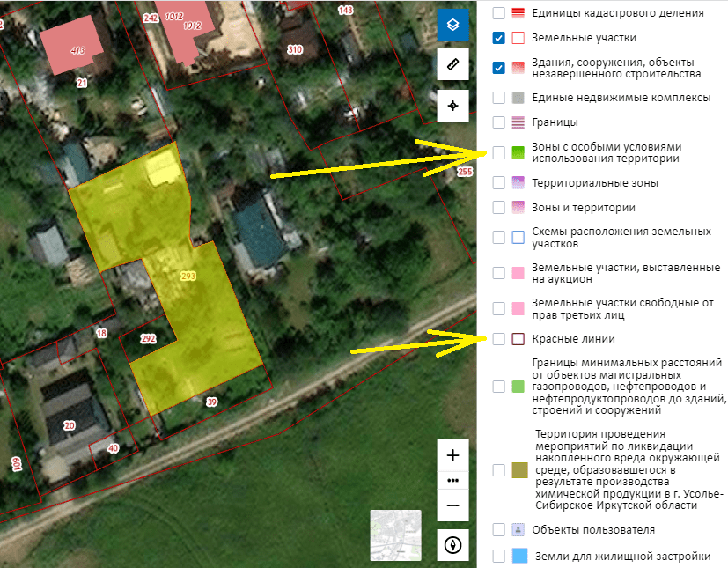Switch basemap using the map thumbnail

tap(395, 534)
